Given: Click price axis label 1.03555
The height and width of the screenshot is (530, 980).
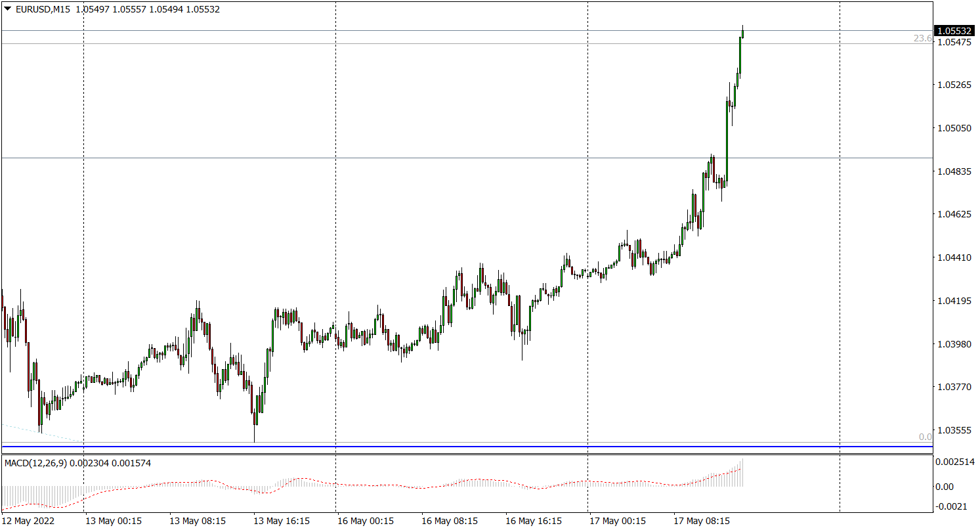Looking at the screenshot, I should (954, 430).
